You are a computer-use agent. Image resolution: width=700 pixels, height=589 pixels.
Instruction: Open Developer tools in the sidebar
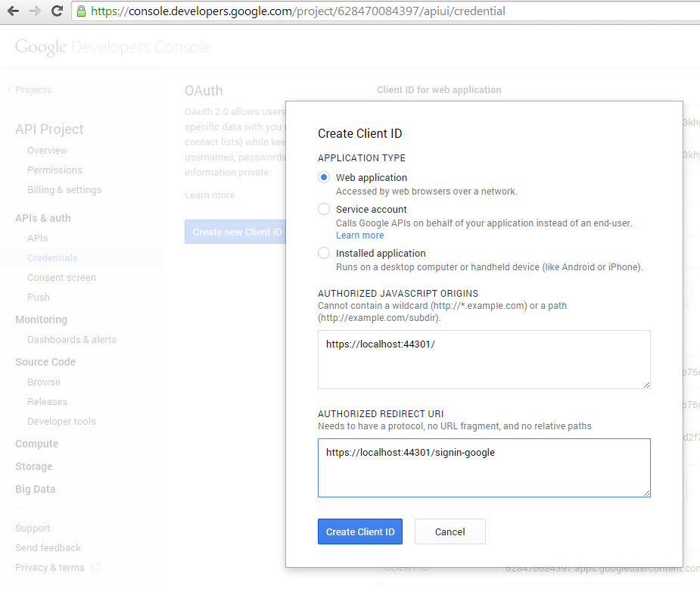pos(61,421)
